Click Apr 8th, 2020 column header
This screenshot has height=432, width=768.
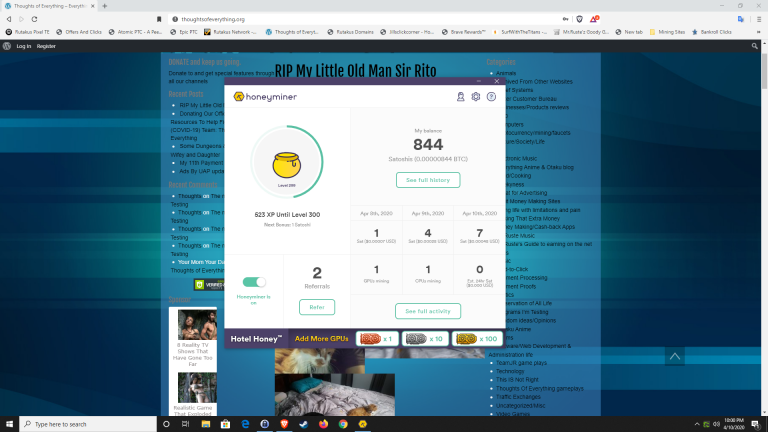pyautogui.click(x=376, y=213)
